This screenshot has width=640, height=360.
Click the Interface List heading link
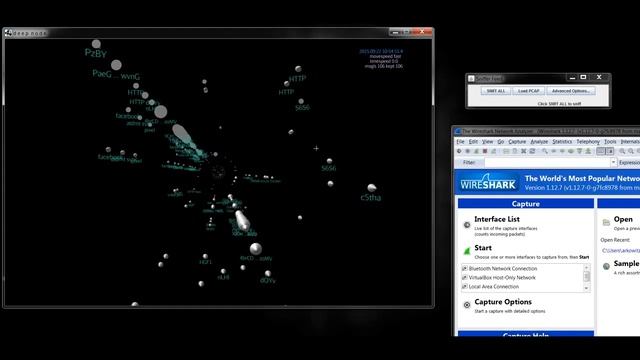tap(497, 219)
